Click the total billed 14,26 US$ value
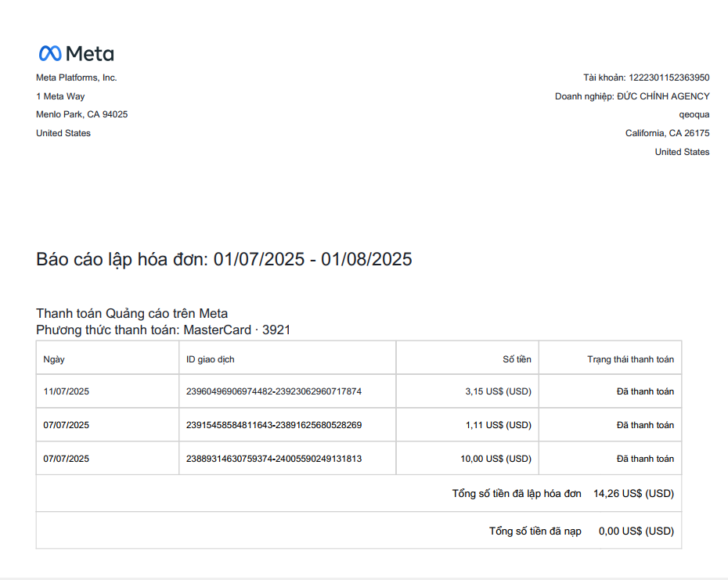Viewport: 728px width, 580px height. coord(634,494)
